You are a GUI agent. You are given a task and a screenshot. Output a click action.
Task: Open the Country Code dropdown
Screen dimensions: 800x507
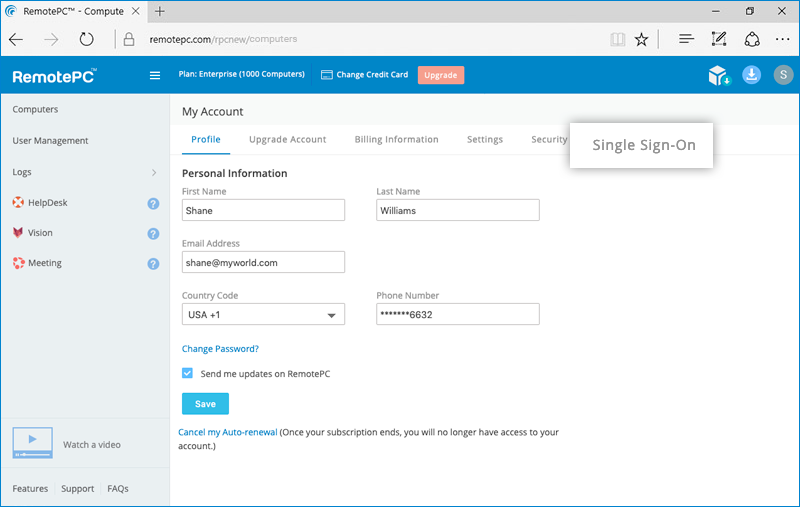263,315
